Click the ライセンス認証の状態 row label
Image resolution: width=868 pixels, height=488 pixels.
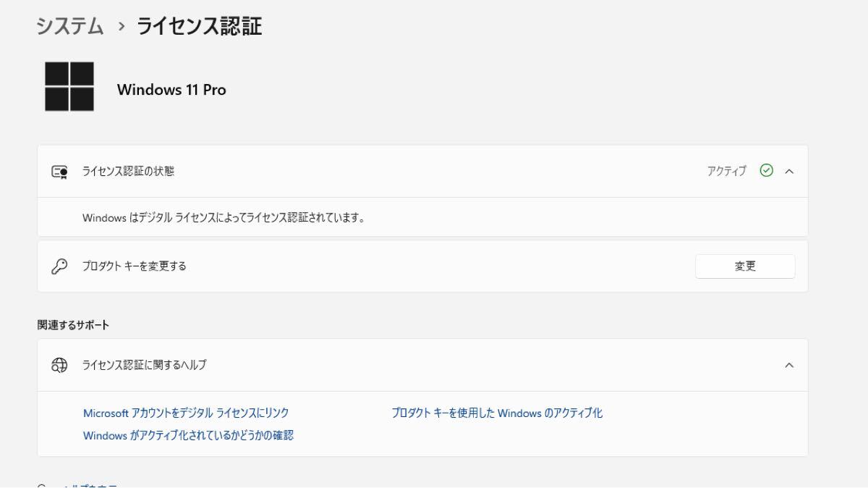(x=128, y=172)
